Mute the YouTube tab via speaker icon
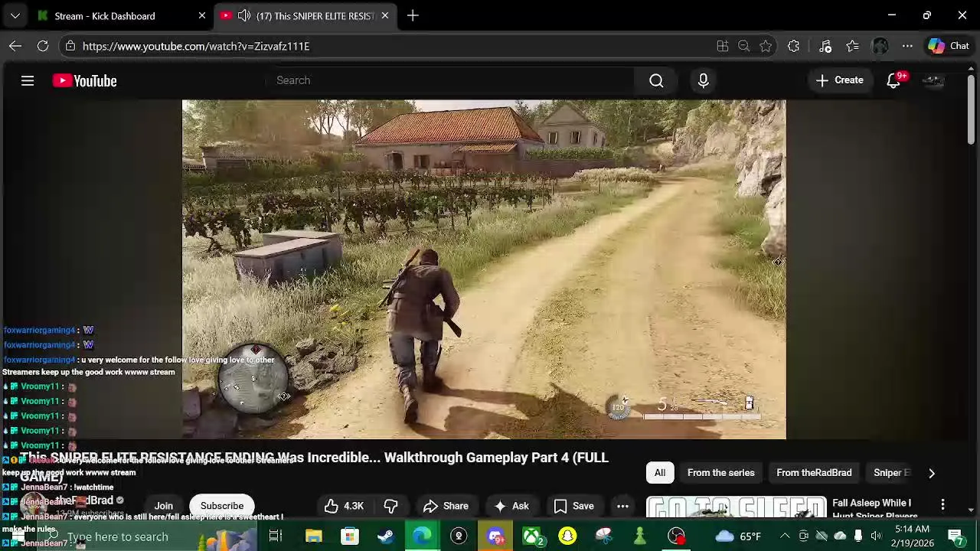 [244, 15]
